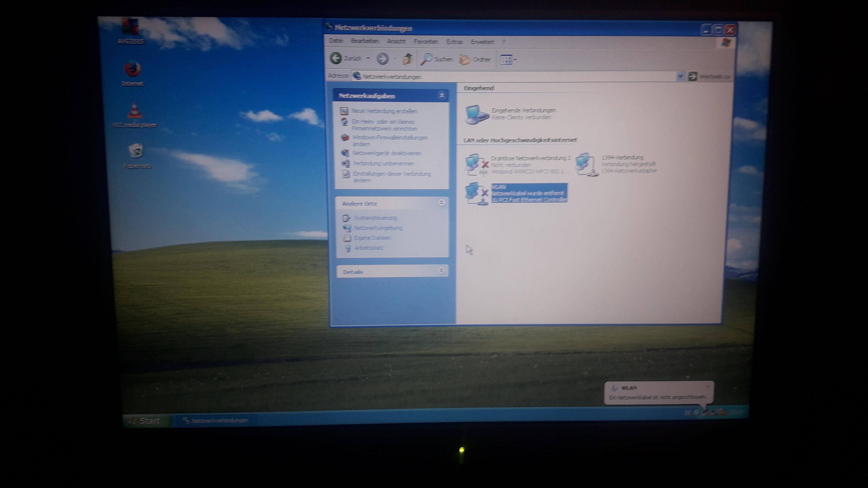Viewport: 868px width, 488px height.
Task: Open the Ansicht menu
Action: (x=396, y=41)
